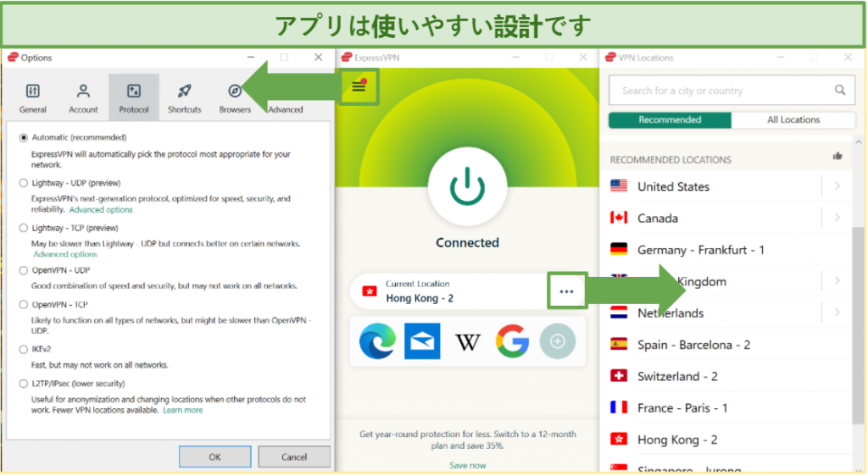Expand Canada city list

coord(837,218)
